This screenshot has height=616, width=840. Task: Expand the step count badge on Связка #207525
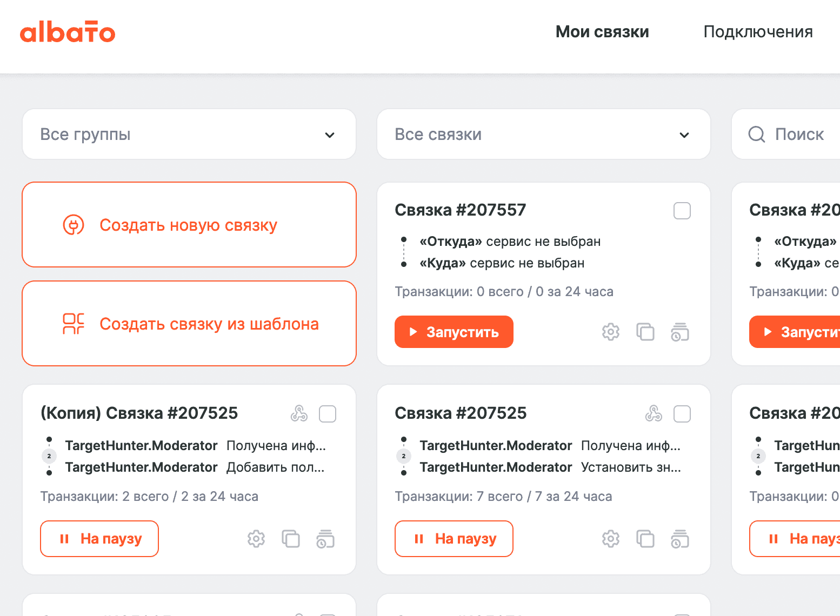point(404,456)
